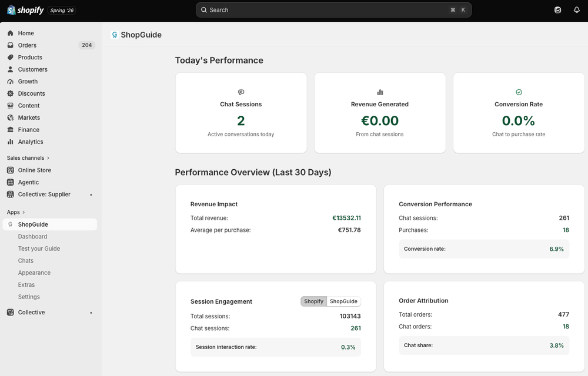Click the dot beside Collective: Supplier
Screen dimensions: 588x376
tap(91, 194)
